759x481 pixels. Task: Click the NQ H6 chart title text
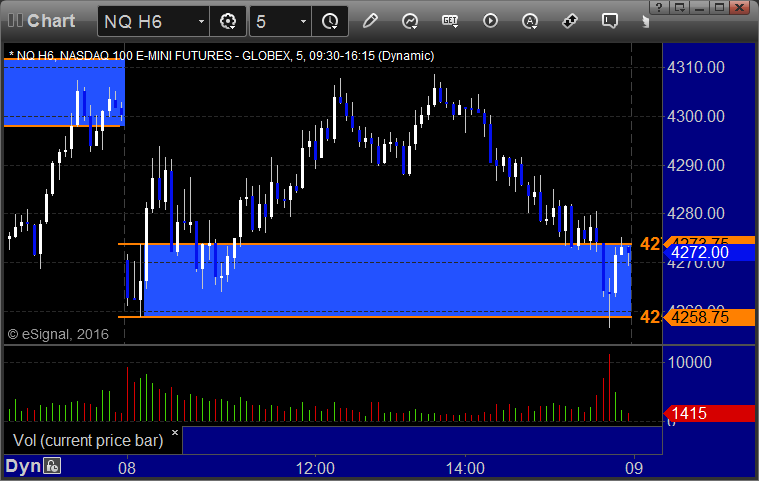(221, 56)
